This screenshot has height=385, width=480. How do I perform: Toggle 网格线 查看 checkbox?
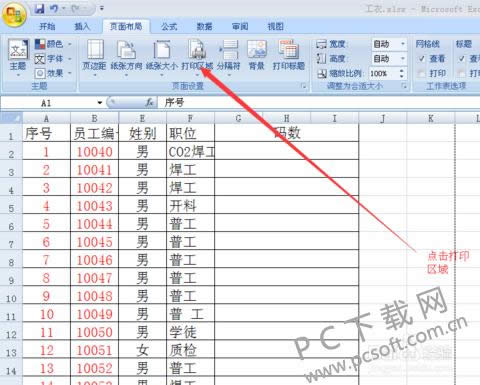click(x=422, y=59)
